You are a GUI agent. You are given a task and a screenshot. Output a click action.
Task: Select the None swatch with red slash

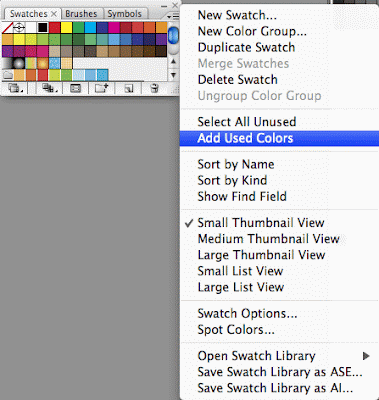(7, 28)
